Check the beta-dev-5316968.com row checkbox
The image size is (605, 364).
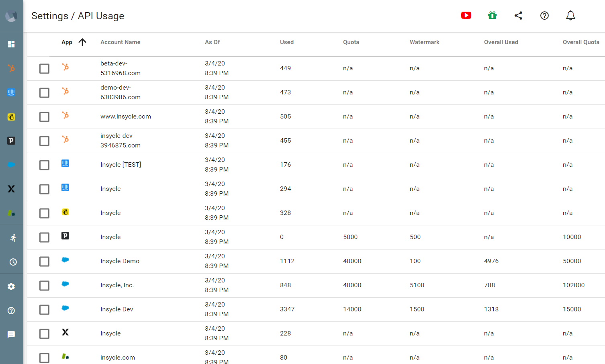[44, 68]
